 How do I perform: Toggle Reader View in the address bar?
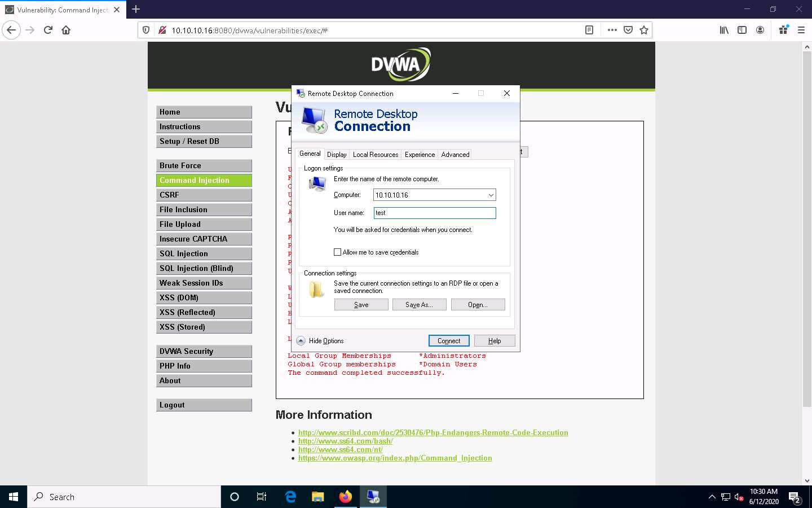tap(589, 29)
